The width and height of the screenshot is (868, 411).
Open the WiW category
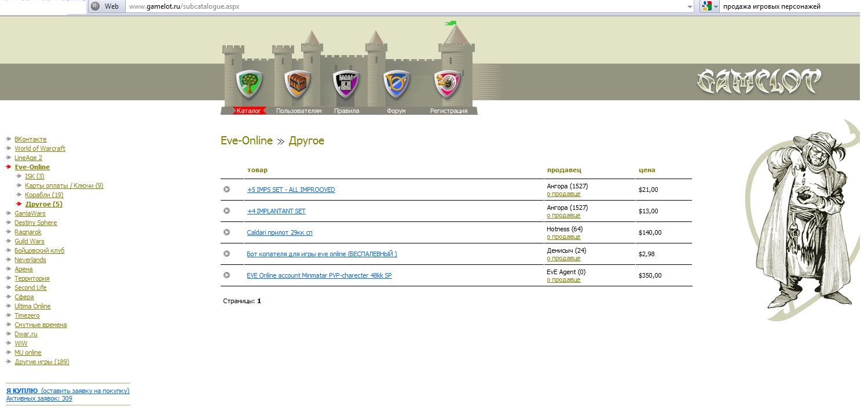pyautogui.click(x=21, y=343)
